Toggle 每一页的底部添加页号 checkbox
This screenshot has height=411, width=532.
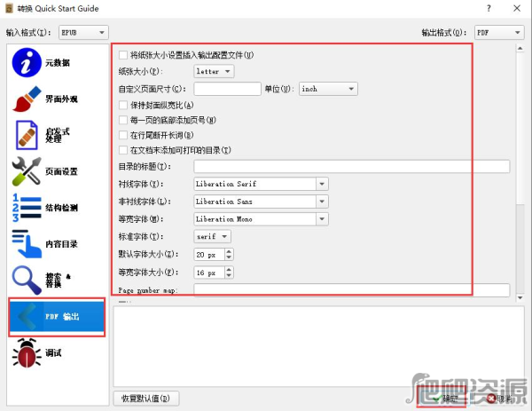[123, 120]
